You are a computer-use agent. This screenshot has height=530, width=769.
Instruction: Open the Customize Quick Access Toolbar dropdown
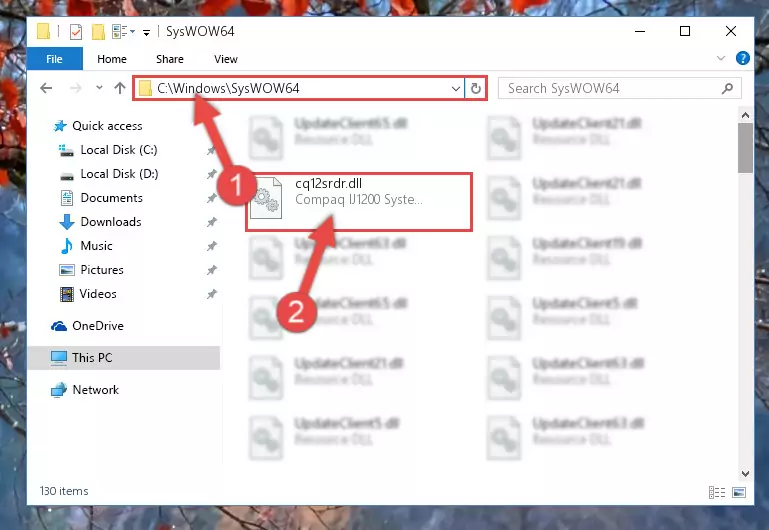(146, 33)
